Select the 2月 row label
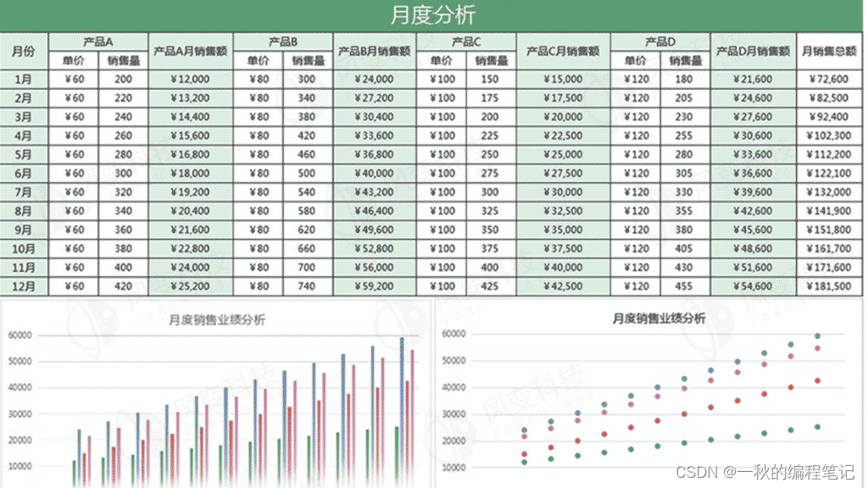The width and height of the screenshot is (868, 488). (x=24, y=98)
